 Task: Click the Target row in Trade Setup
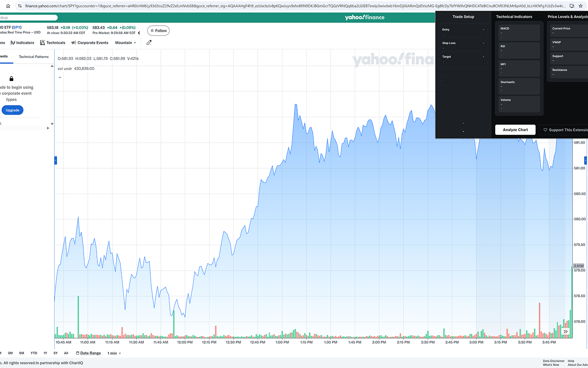pos(463,58)
